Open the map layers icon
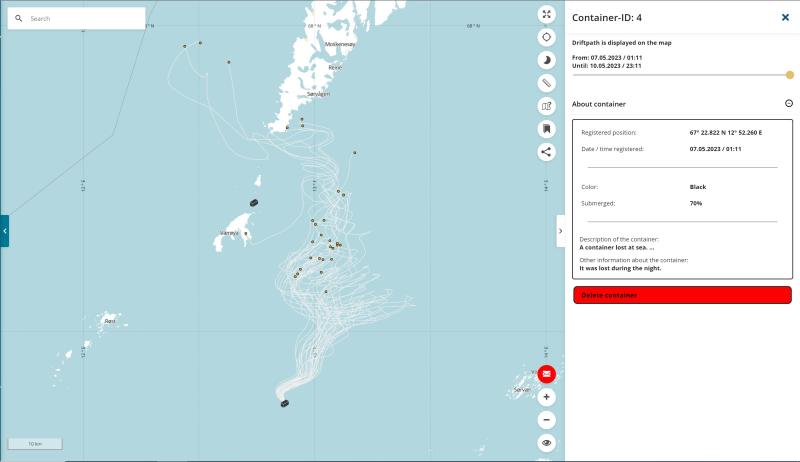The height and width of the screenshot is (462, 800). click(x=546, y=106)
